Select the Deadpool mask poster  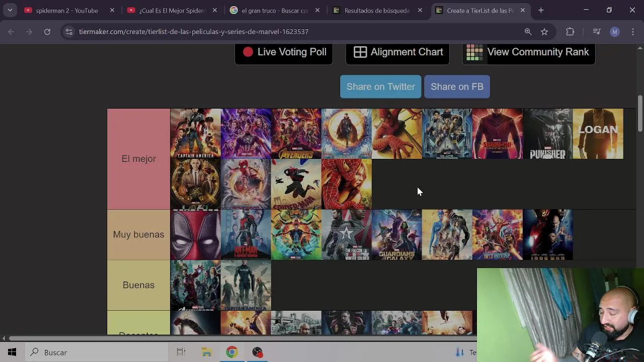(196, 235)
